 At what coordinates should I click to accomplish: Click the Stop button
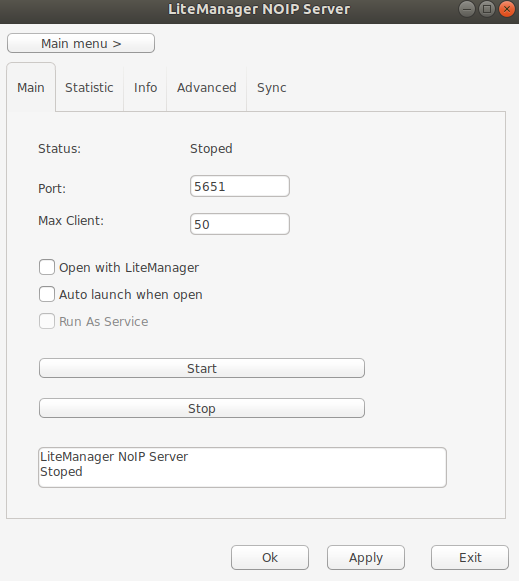tap(202, 408)
